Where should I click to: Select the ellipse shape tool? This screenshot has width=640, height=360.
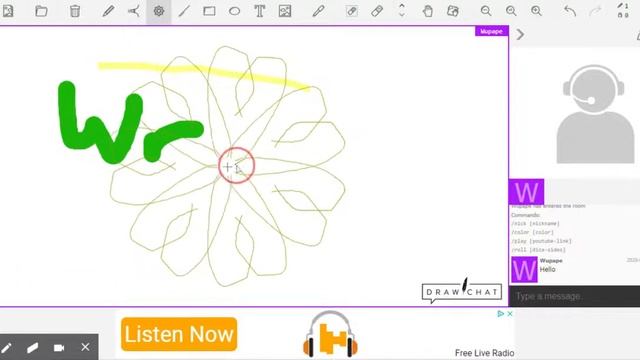[x=234, y=11]
